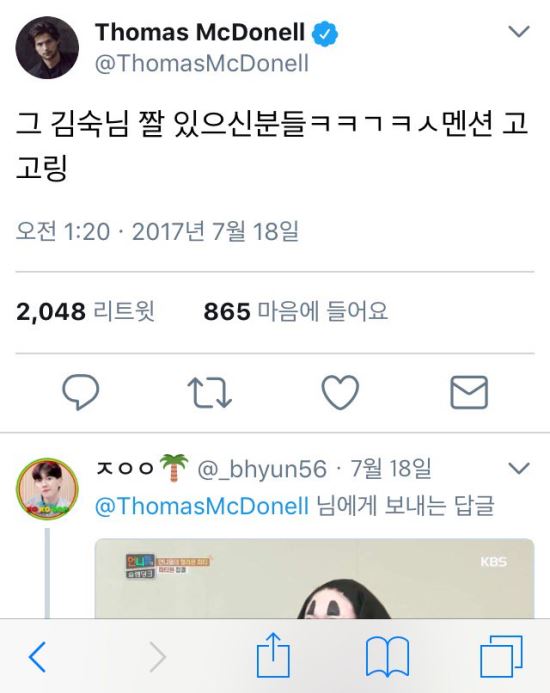The image size is (550, 693).
Task: Go back with Safari back arrow
Action: click(37, 657)
